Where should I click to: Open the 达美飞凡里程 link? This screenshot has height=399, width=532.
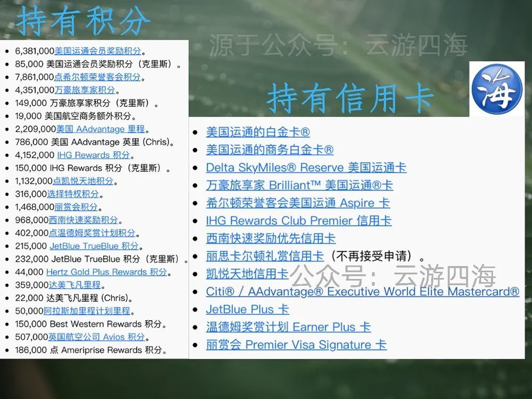(75, 285)
